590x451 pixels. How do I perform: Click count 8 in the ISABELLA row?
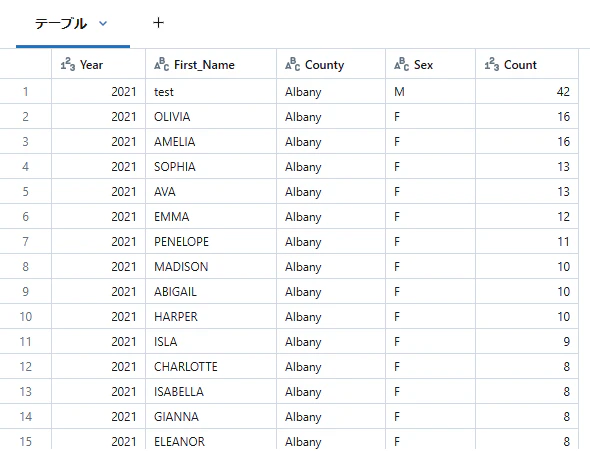point(567,392)
